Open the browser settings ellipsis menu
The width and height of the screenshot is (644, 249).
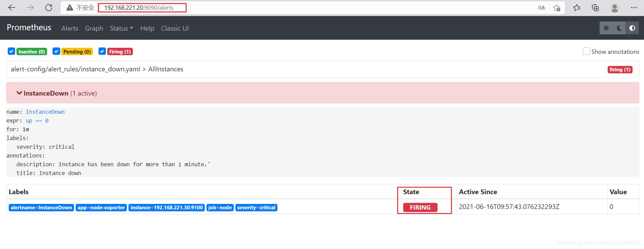click(x=634, y=7)
